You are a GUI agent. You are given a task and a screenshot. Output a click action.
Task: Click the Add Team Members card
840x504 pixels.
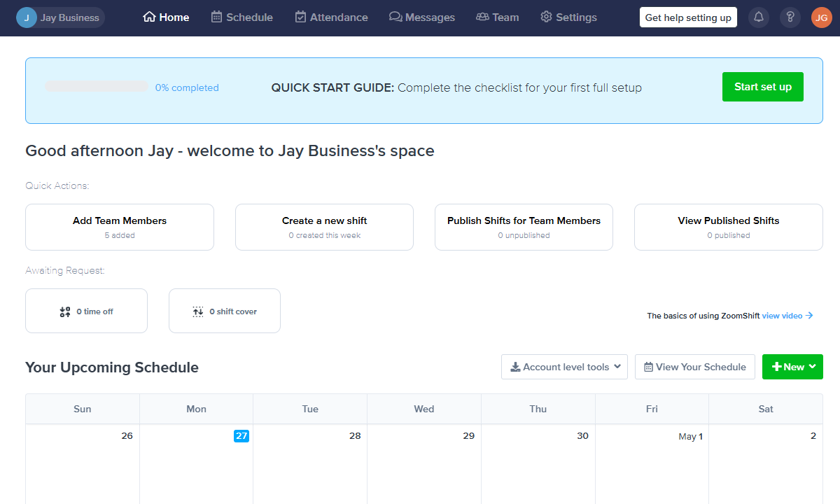tap(120, 227)
